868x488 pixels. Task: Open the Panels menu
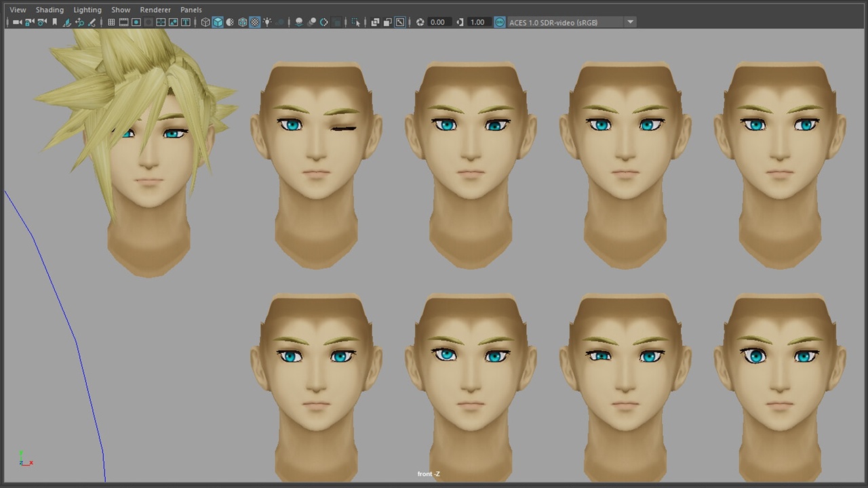point(191,10)
